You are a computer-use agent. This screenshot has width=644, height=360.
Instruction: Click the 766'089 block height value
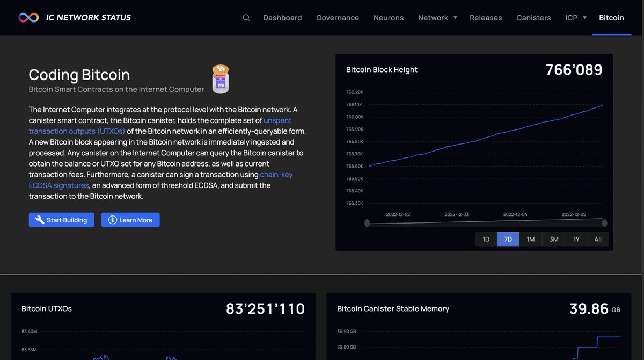(574, 70)
